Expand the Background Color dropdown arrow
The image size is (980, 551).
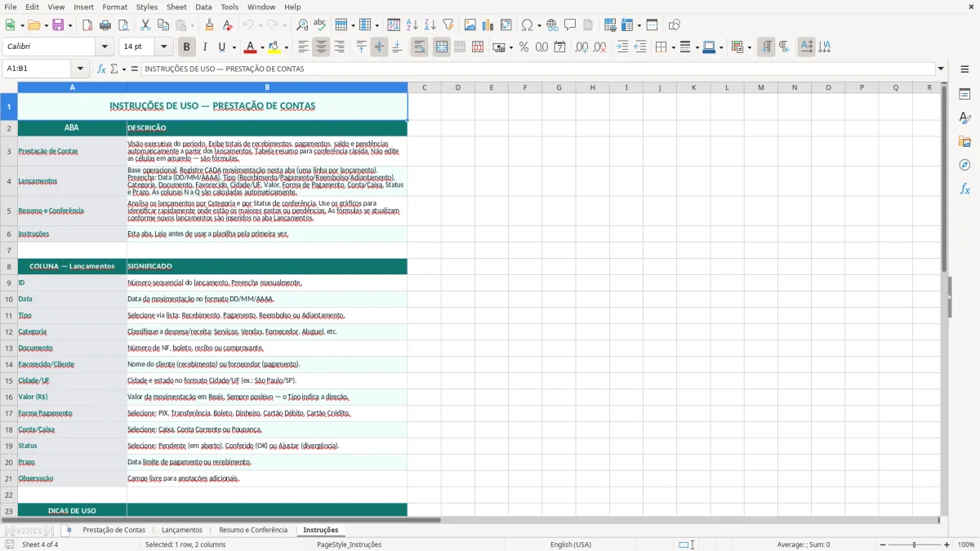(286, 47)
